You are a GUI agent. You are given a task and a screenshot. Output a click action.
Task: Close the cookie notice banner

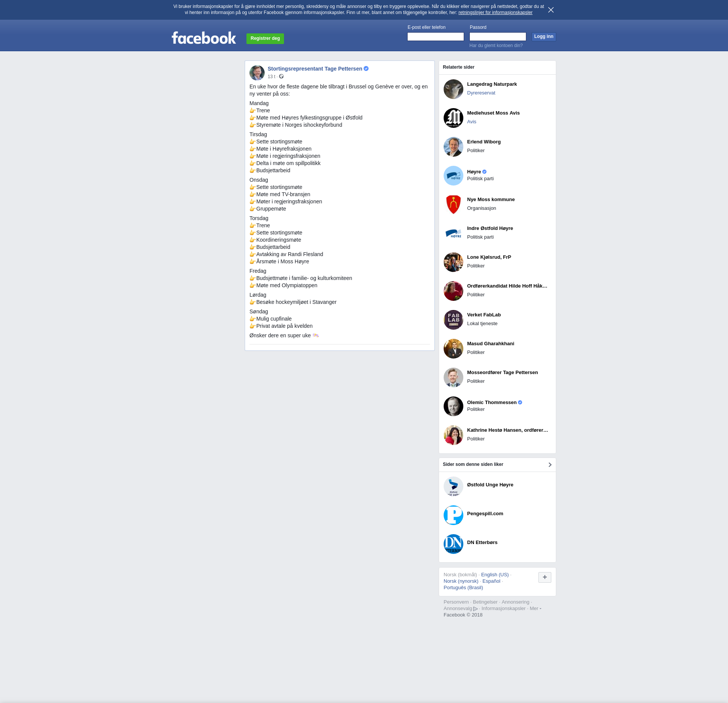click(551, 10)
